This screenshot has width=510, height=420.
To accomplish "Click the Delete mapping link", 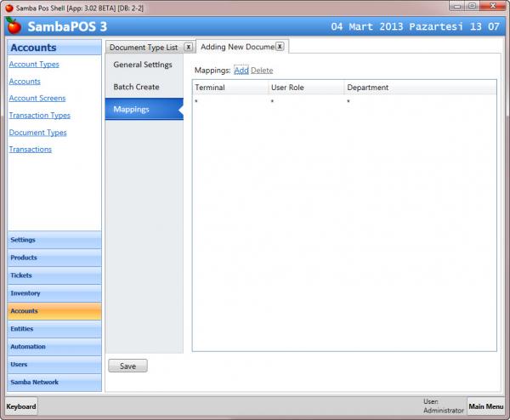I will [x=262, y=70].
